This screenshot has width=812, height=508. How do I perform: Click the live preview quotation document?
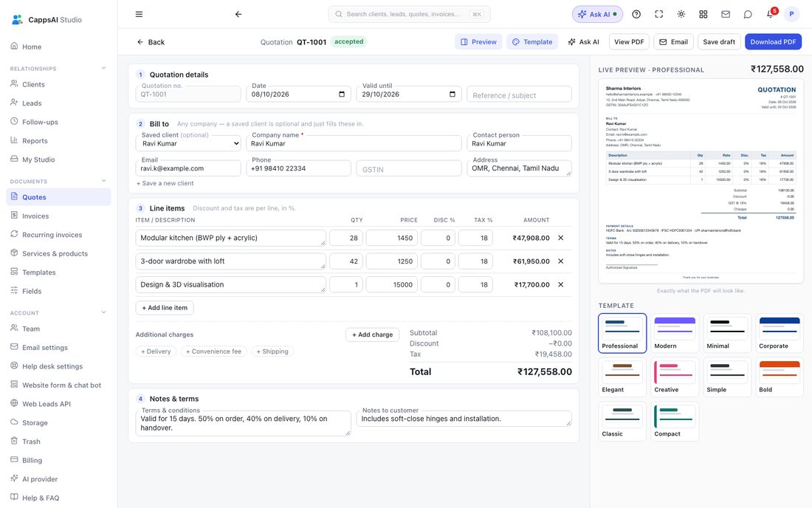tap(701, 181)
